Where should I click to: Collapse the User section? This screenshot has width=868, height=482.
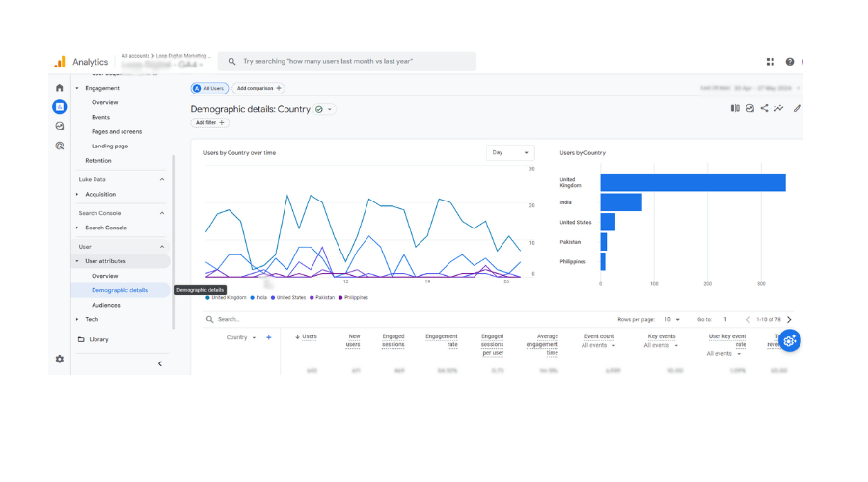pos(162,247)
